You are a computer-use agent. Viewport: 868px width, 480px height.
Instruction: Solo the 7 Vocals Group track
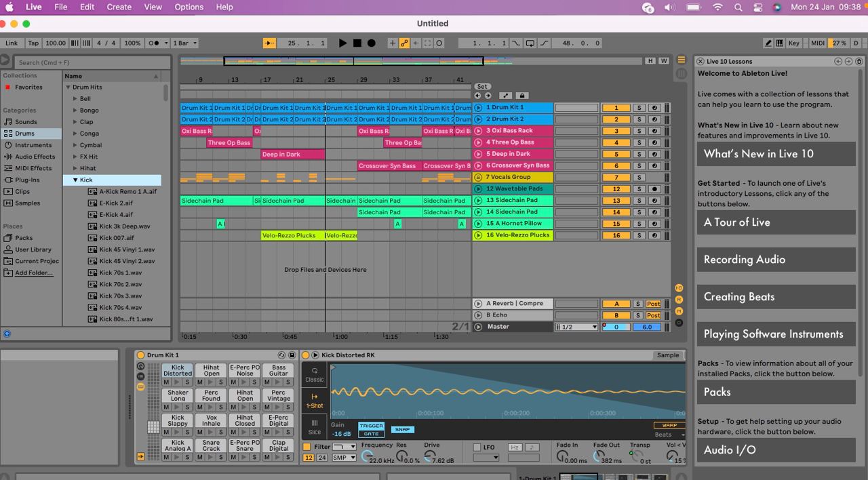coord(638,177)
